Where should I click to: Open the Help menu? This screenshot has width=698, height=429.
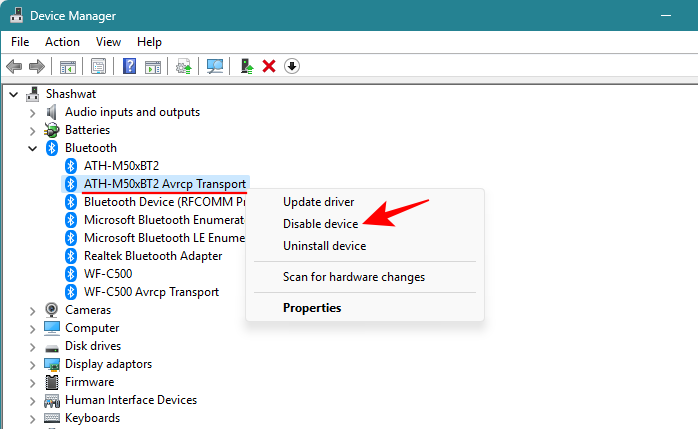pos(149,42)
